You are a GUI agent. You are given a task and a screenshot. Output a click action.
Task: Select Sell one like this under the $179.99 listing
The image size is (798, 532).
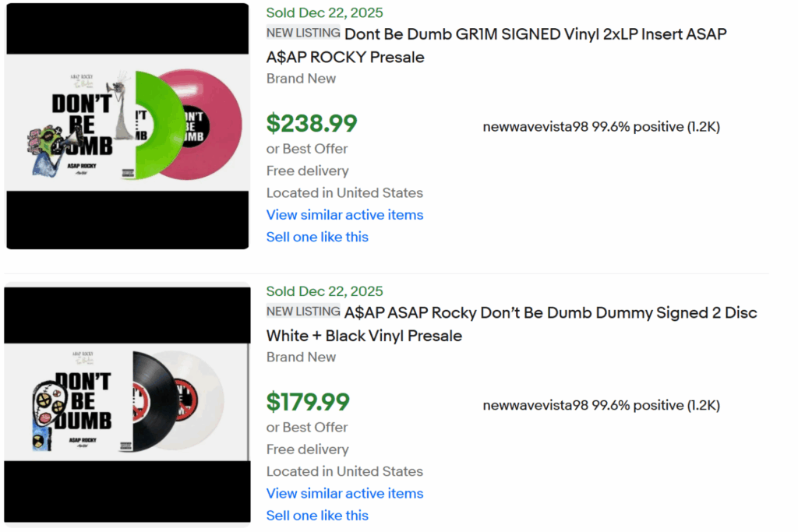click(317, 516)
